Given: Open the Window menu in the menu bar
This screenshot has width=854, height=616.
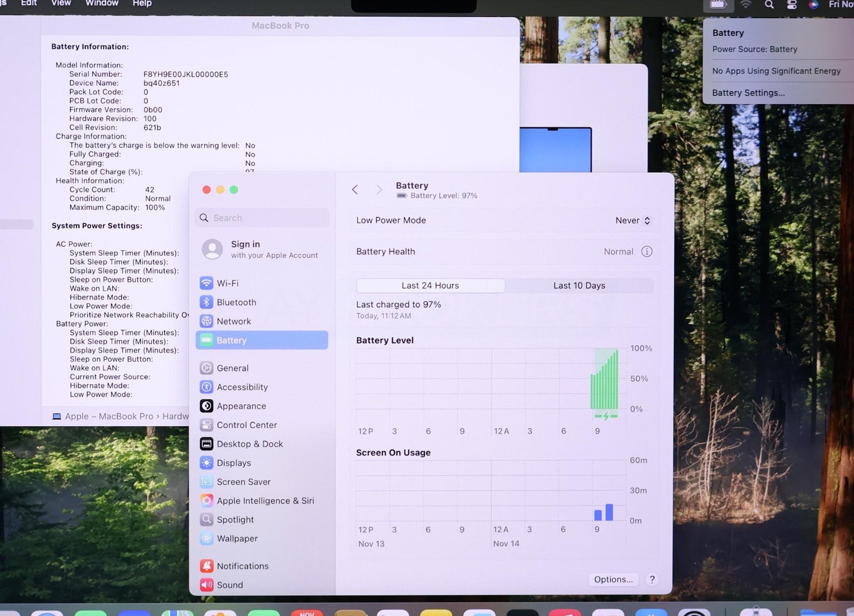Looking at the screenshot, I should [x=101, y=4].
